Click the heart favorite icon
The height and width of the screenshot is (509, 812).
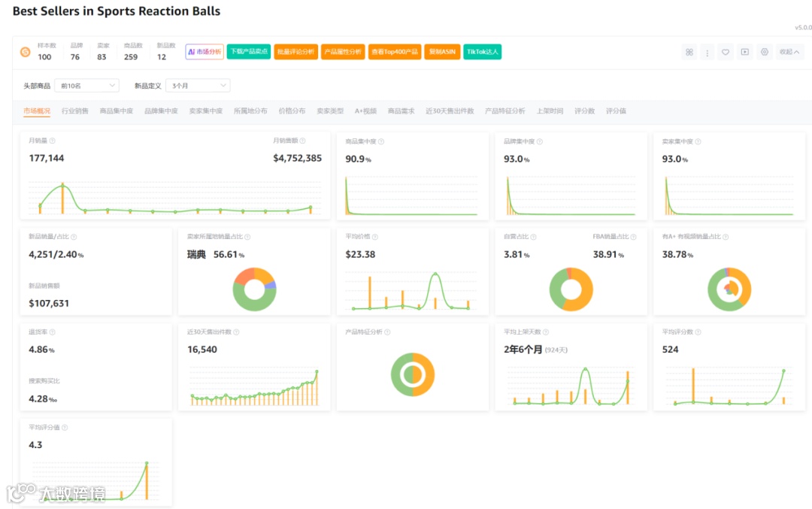726,52
